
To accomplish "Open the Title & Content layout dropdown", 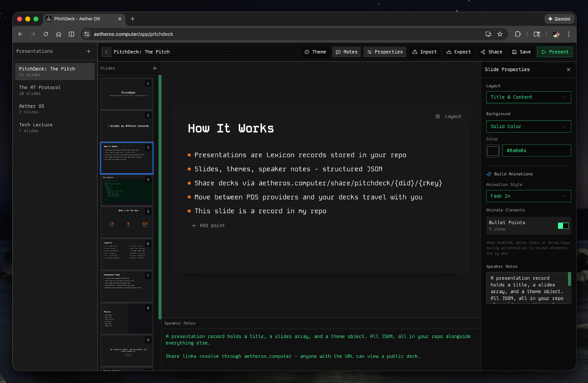I will [x=528, y=97].
